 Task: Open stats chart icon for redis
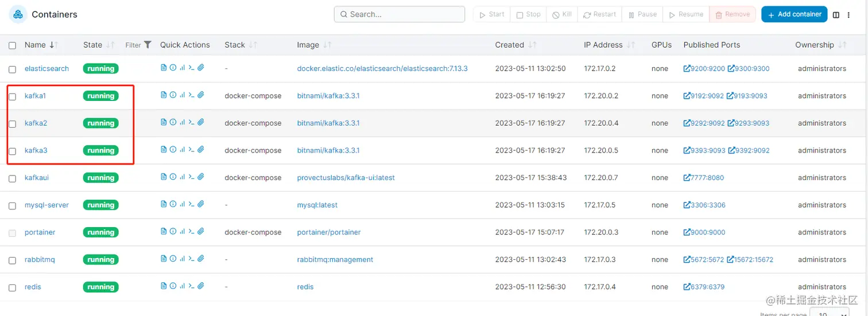point(182,286)
